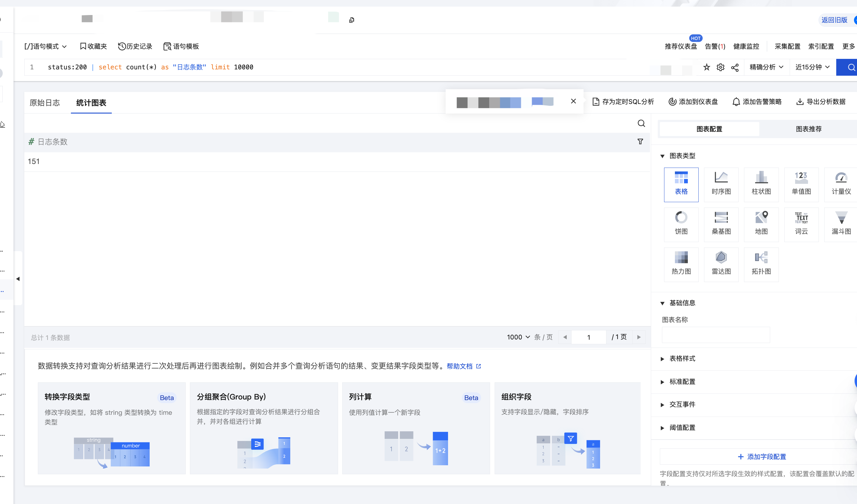Open 索引配置 menu item
The image size is (857, 504).
[821, 46]
